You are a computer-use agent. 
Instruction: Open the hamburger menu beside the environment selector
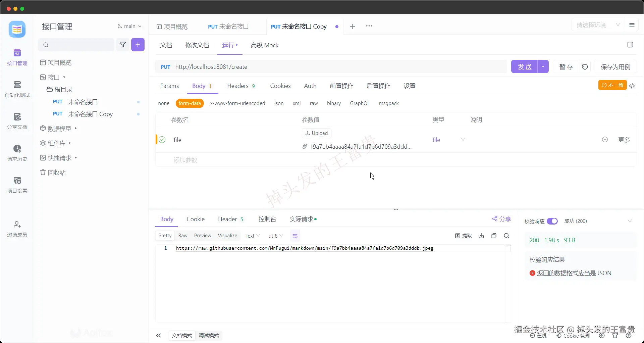click(632, 25)
